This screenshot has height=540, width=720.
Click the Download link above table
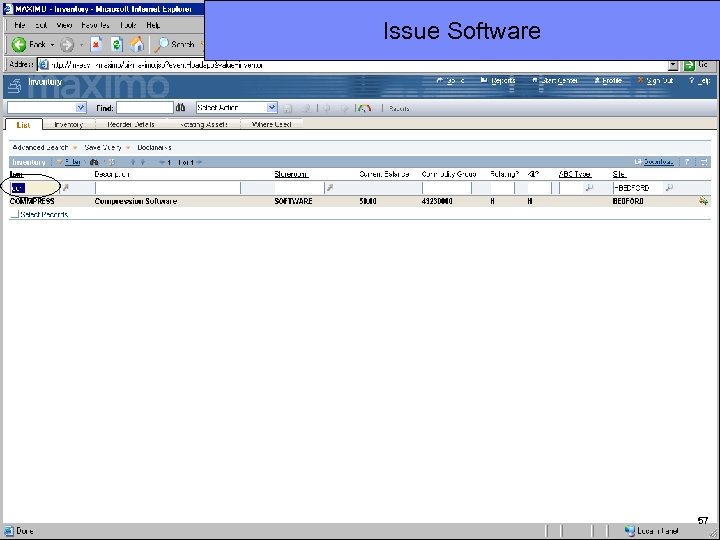658,162
